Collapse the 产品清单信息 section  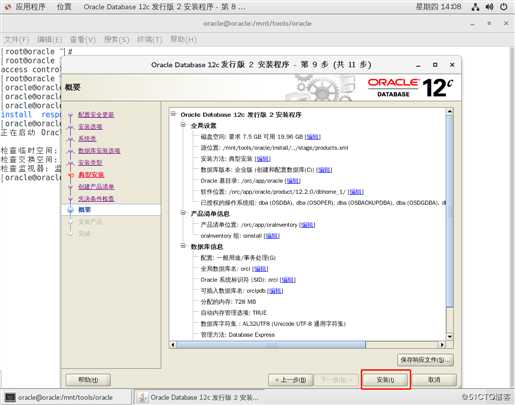click(183, 213)
